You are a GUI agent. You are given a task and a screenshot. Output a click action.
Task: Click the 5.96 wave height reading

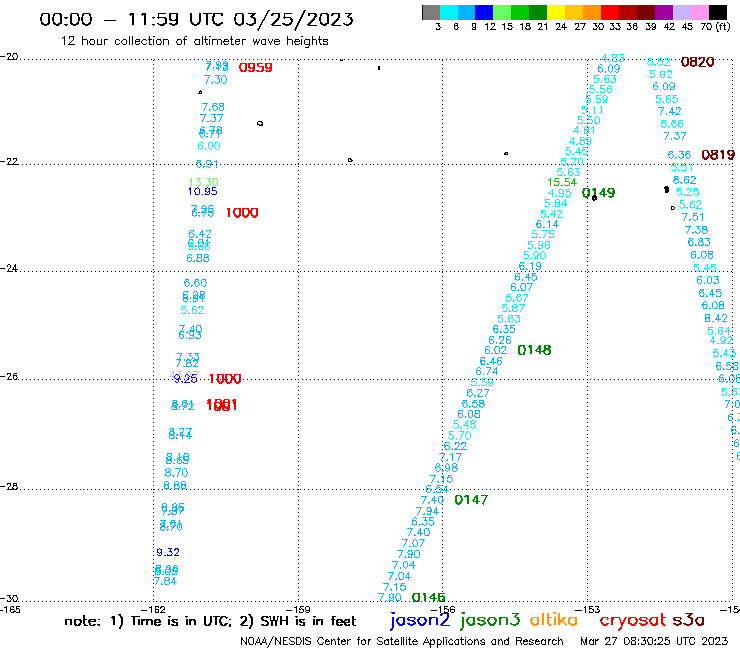pos(538,245)
